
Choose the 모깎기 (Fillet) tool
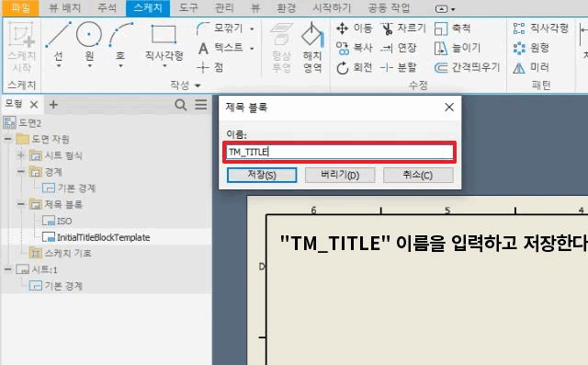(x=220, y=29)
